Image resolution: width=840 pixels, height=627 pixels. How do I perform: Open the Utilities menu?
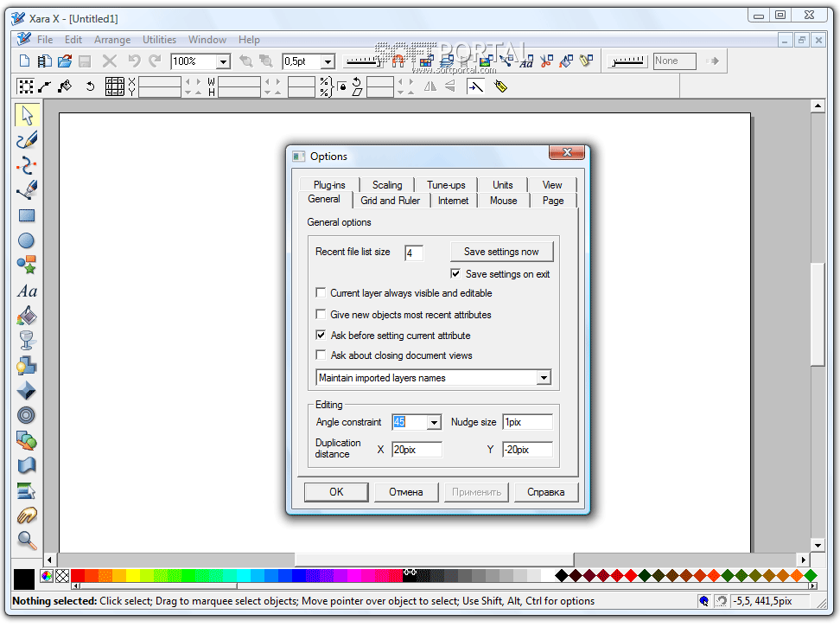pos(159,40)
